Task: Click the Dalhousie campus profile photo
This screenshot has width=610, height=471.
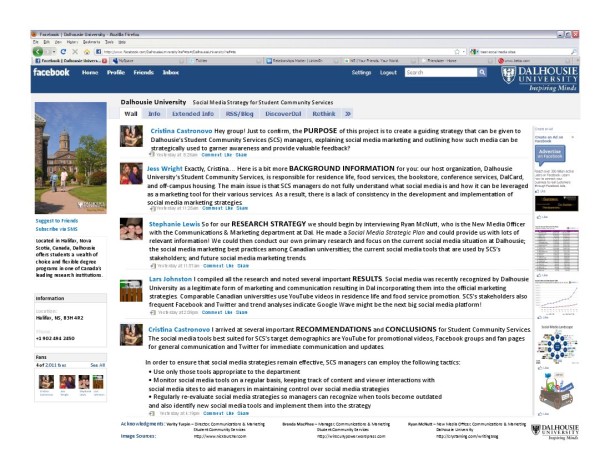Action: coord(71,158)
